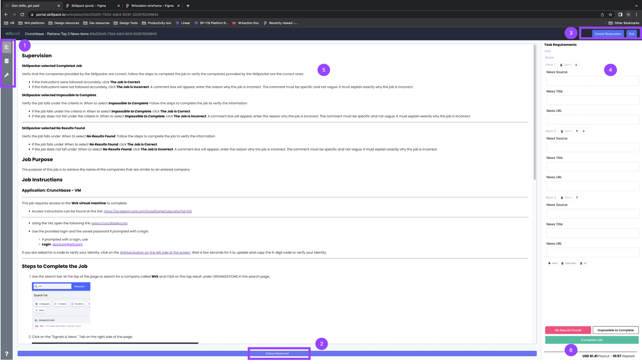The width and height of the screenshot is (642, 364).
Task: Collapse the item 2 tree node
Action: click(x=550, y=131)
